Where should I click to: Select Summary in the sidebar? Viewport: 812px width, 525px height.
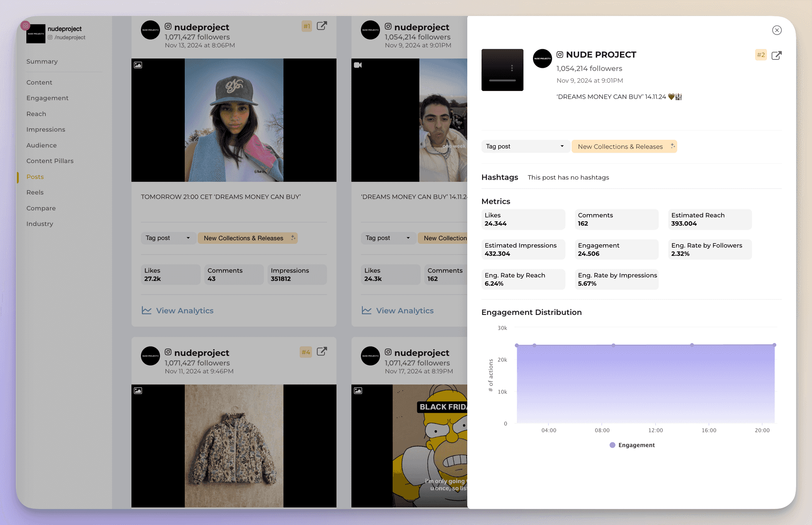pyautogui.click(x=42, y=61)
